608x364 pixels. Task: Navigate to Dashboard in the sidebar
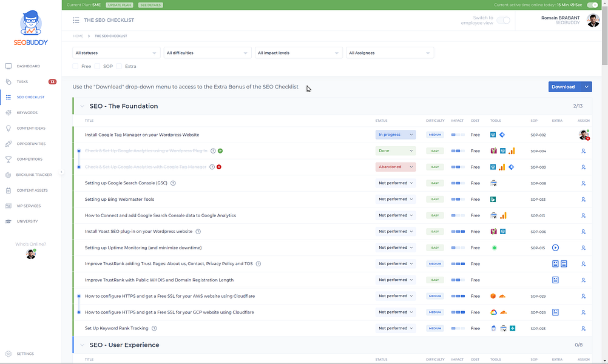tap(29, 66)
